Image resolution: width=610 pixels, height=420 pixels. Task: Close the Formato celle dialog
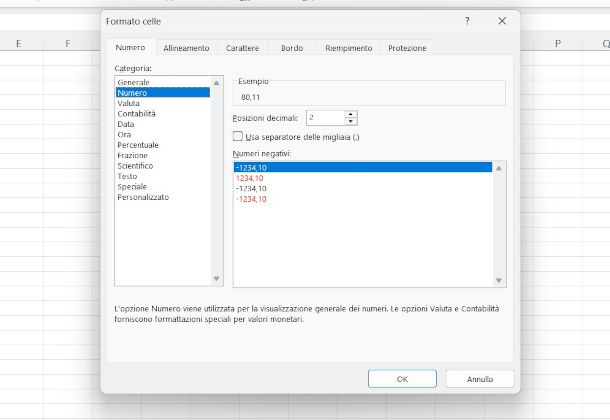coord(502,21)
